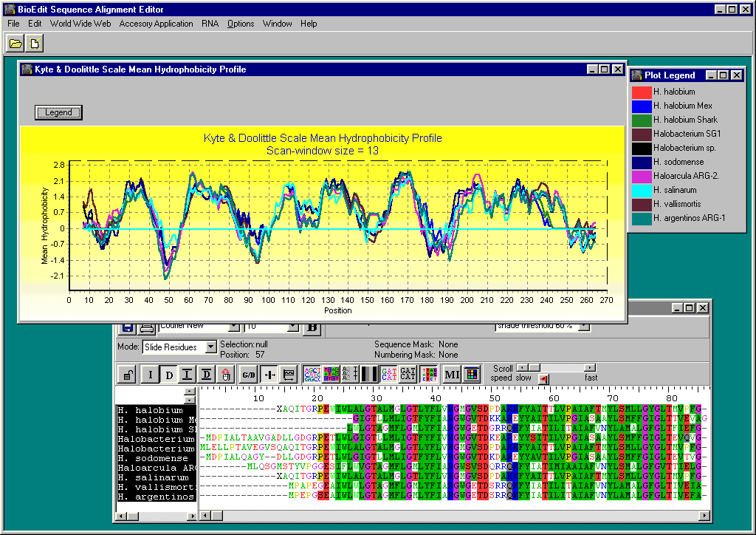Click the save disk icon in alignment window
Viewport: 756px width, 535px height.
tap(128, 327)
